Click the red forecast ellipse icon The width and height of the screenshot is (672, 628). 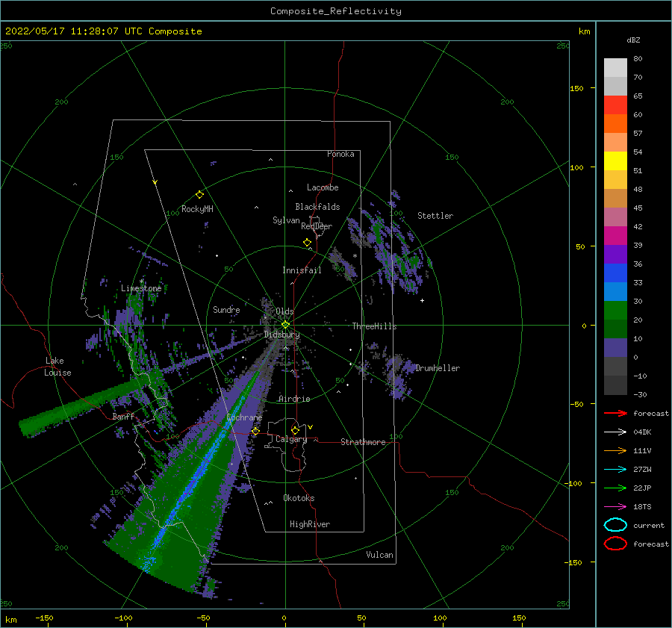[x=615, y=544]
